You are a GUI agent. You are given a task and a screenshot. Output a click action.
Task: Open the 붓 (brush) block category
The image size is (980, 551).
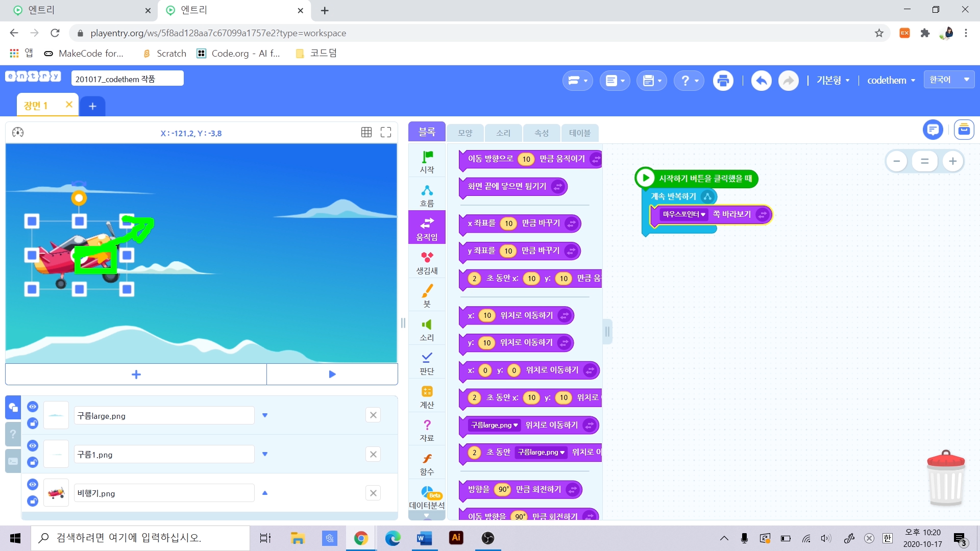(x=427, y=296)
